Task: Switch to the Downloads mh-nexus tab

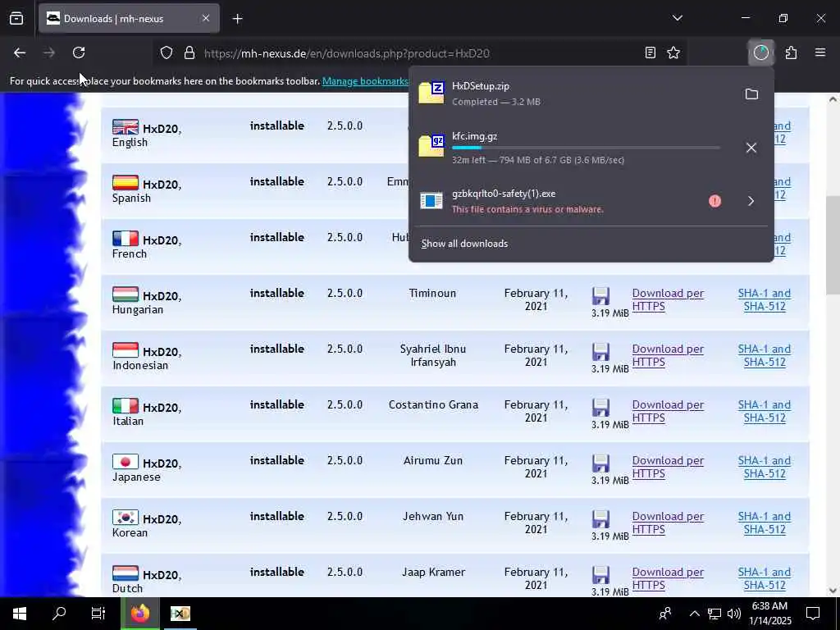Action: (129, 19)
